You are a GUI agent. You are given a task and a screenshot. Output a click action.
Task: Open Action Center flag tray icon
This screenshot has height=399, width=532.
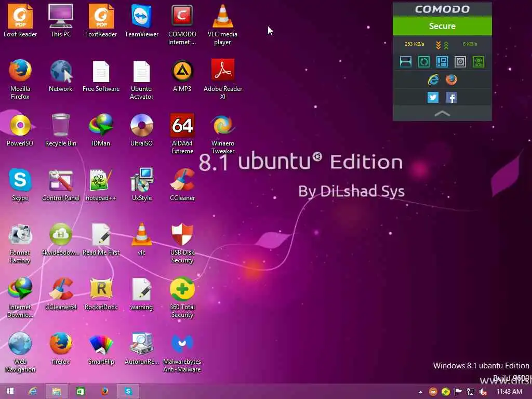click(458, 392)
